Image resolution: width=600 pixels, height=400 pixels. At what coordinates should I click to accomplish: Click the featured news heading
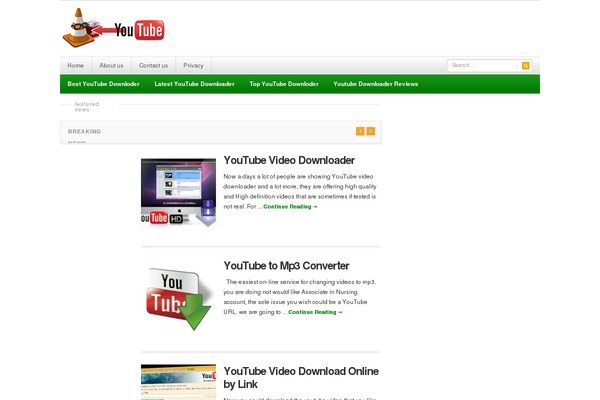tap(87, 107)
